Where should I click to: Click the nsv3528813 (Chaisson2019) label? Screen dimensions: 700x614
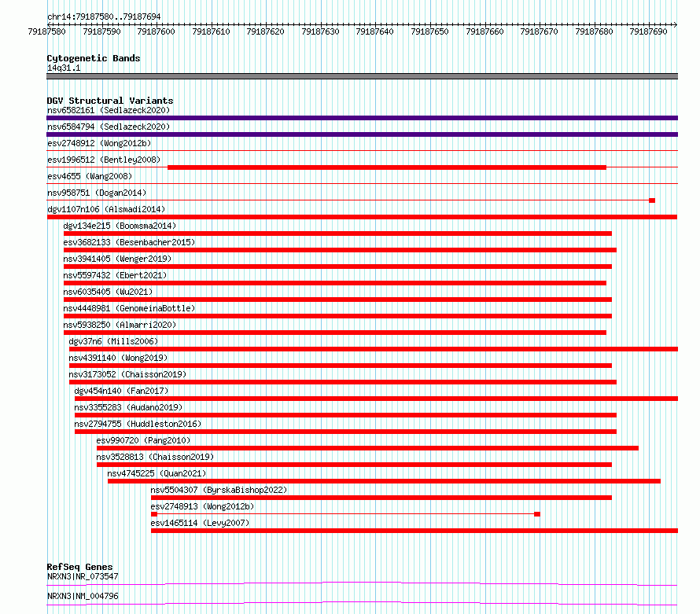pyautogui.click(x=156, y=457)
